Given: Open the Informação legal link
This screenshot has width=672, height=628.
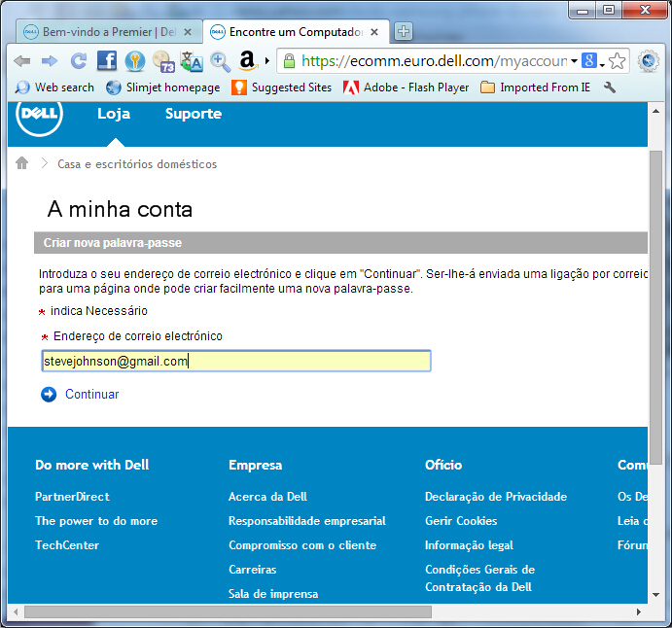Looking at the screenshot, I should pyautogui.click(x=469, y=545).
